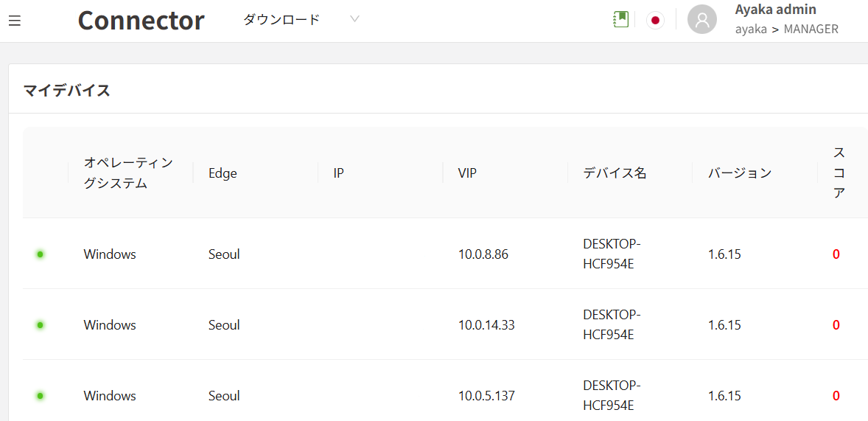Open the green manual book icon
Viewport: 868px width, 421px height.
coord(620,20)
